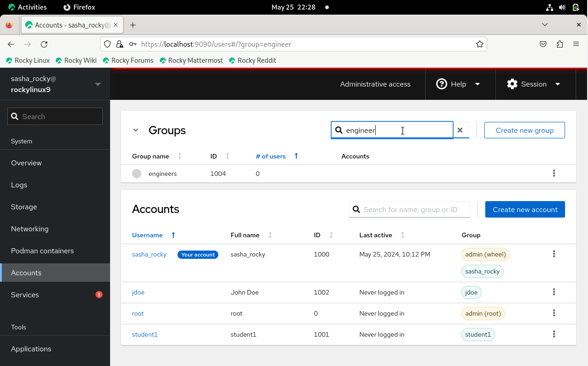Collapse the Groups section chevron

click(x=136, y=130)
